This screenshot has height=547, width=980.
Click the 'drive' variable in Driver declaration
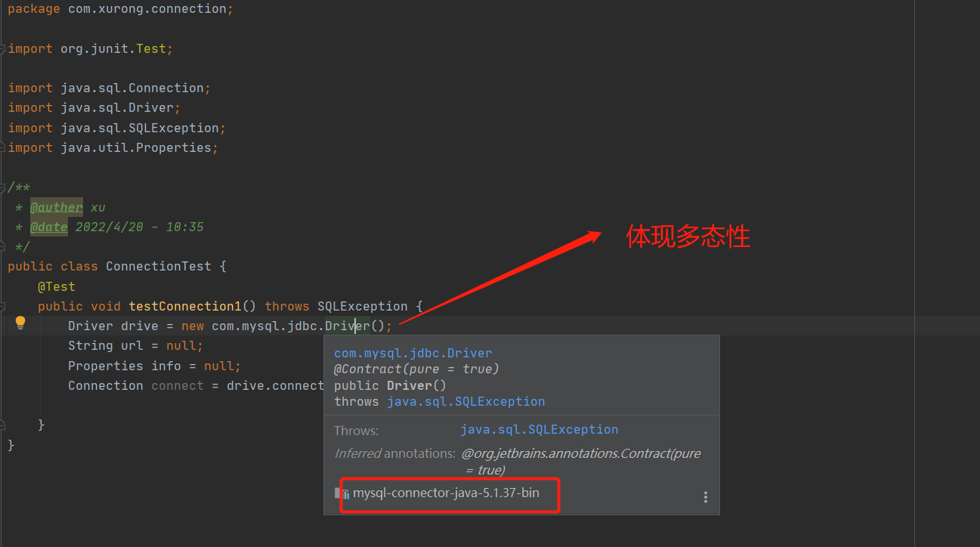tap(140, 326)
